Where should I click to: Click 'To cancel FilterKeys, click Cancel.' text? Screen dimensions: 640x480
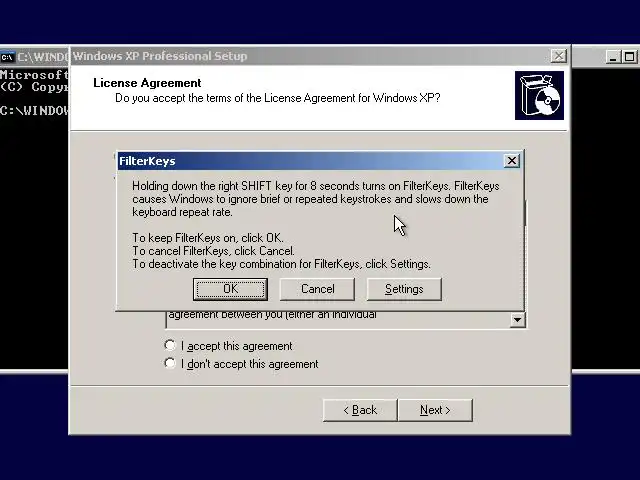(x=213, y=251)
